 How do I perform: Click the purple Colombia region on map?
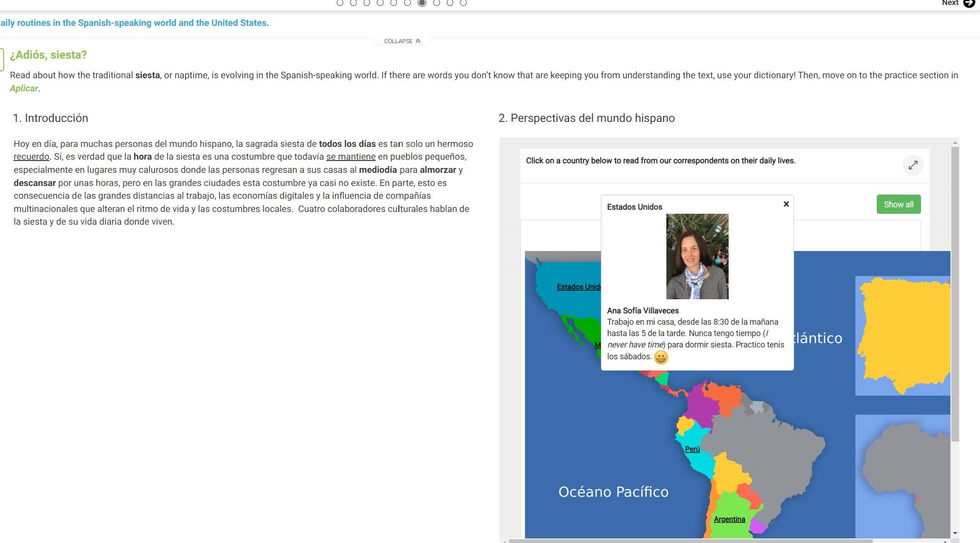click(702, 406)
